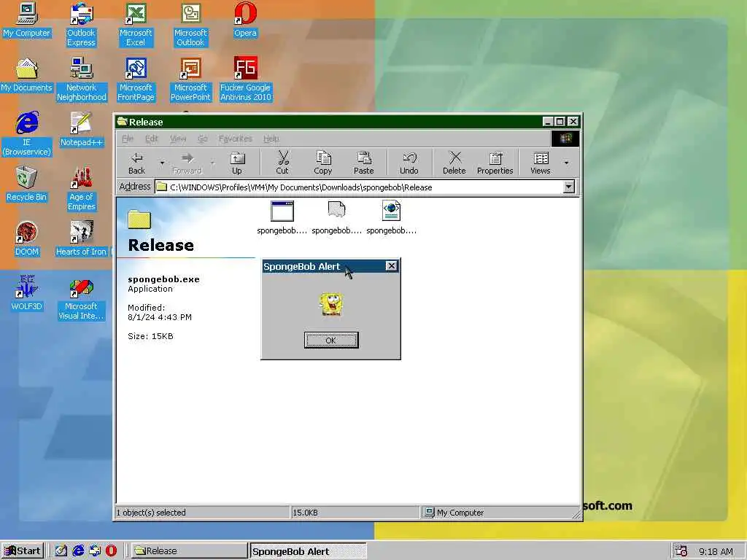Open the Back history dropdown arrow
Viewport: 747px width, 560px height.
tap(162, 163)
